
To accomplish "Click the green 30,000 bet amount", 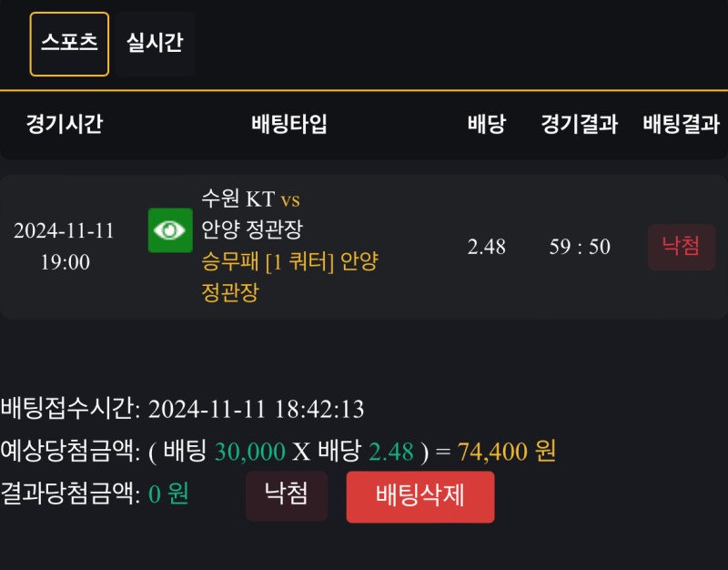I will (x=250, y=452).
